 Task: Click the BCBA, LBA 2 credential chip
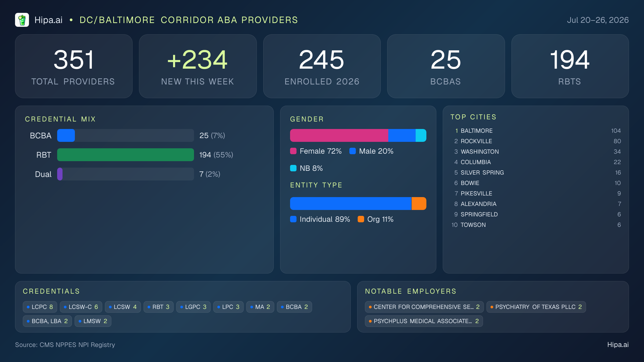tap(47, 321)
